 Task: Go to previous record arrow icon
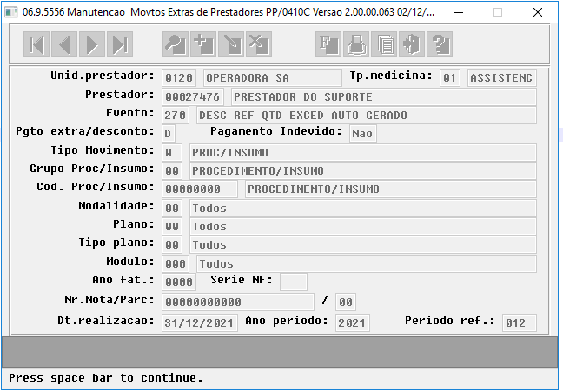[x=64, y=44]
